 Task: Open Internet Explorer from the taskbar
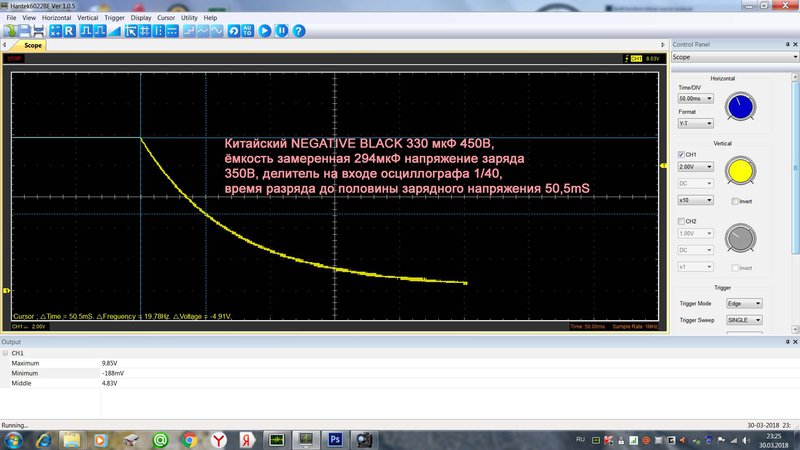(44, 440)
